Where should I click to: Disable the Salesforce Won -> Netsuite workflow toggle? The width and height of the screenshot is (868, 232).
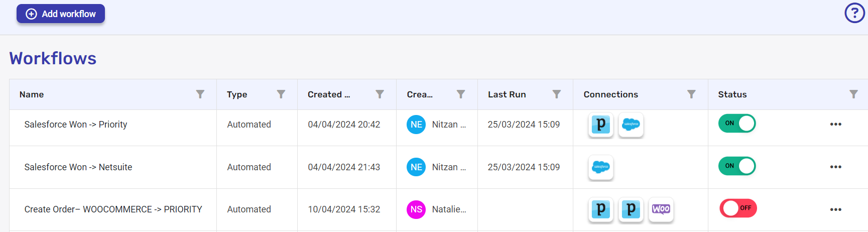[x=736, y=166]
